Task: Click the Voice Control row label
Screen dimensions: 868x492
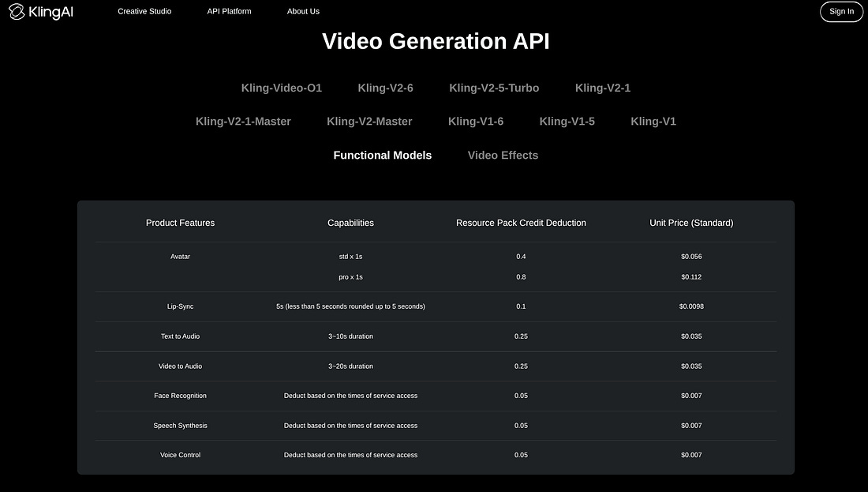Action: click(x=180, y=455)
